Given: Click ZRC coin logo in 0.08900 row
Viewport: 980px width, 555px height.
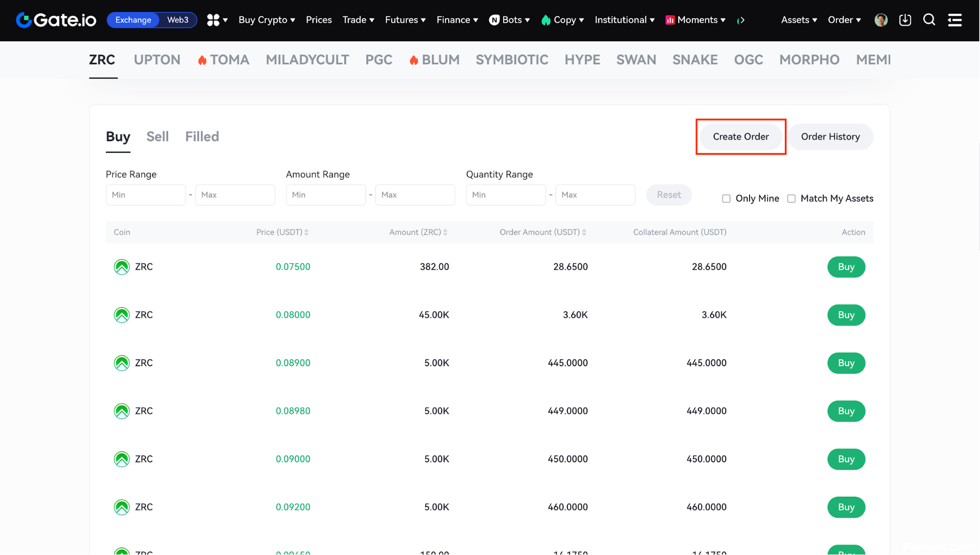Looking at the screenshot, I should (x=122, y=363).
